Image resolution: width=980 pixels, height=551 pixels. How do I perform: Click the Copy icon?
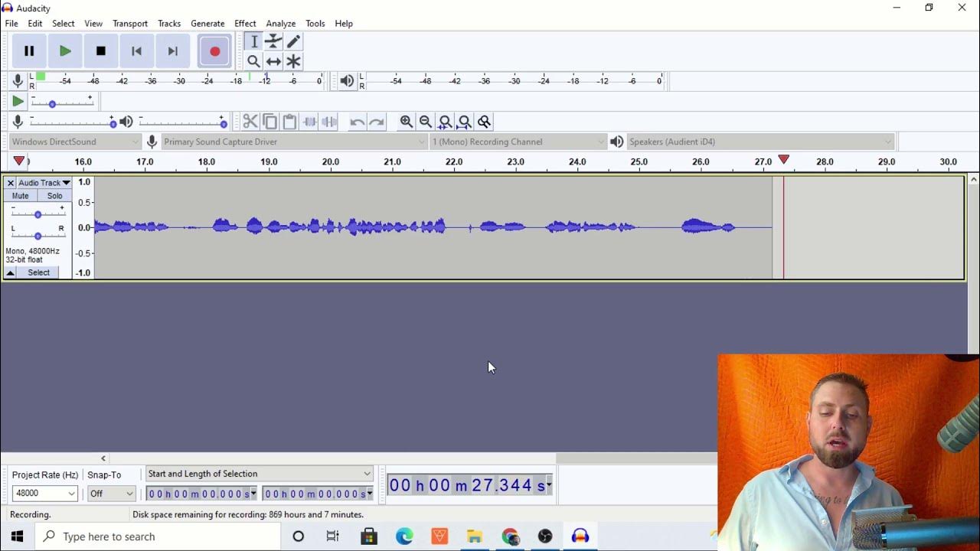point(269,122)
